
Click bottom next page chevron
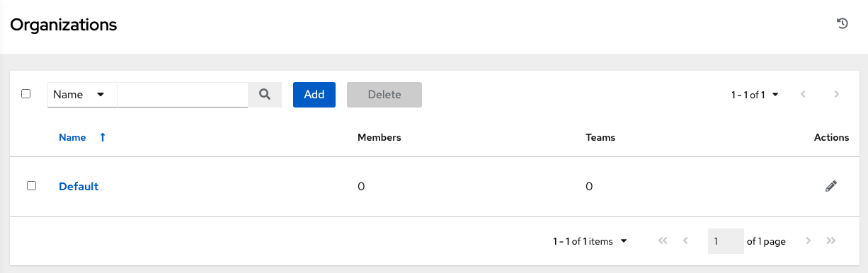point(809,241)
